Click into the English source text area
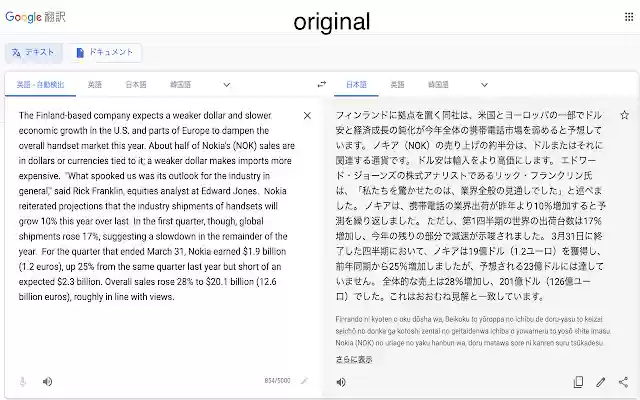The width and height of the screenshot is (640, 400). 157,206
